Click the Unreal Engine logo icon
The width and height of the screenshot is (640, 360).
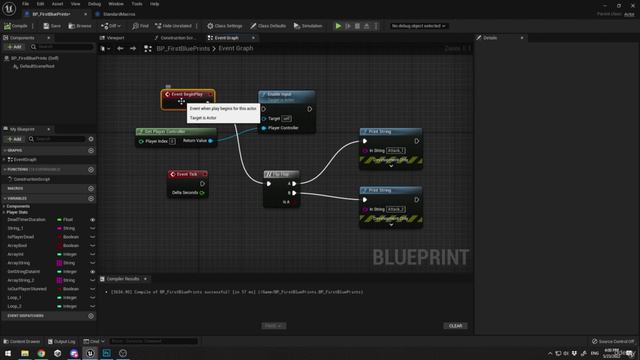pyautogui.click(x=9, y=8)
